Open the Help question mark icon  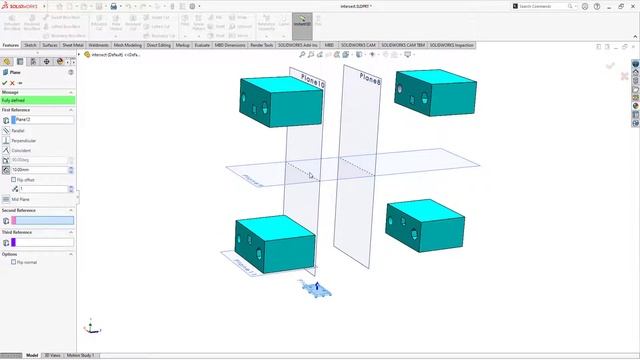tap(597, 7)
